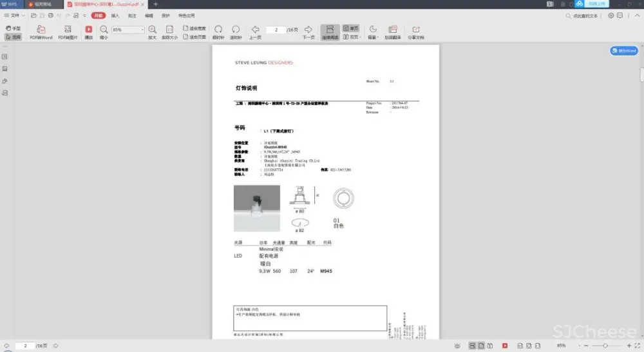Click the blue 转为Word floating button

click(623, 51)
